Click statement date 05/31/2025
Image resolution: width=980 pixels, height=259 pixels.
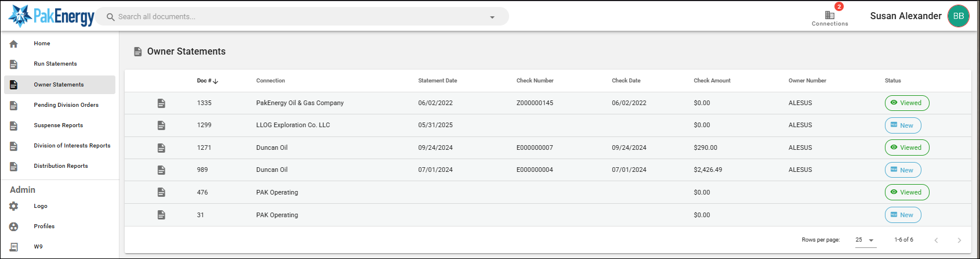click(435, 125)
